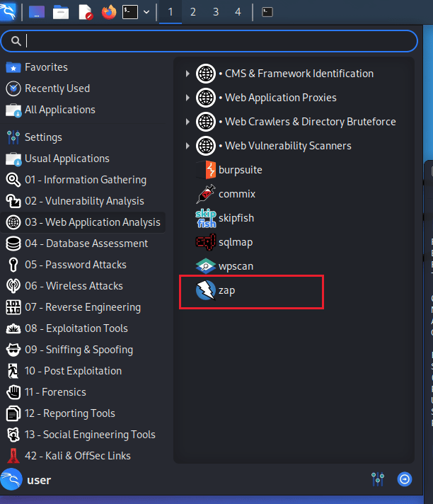Switch to workspace 3
The image size is (433, 504).
215,12
